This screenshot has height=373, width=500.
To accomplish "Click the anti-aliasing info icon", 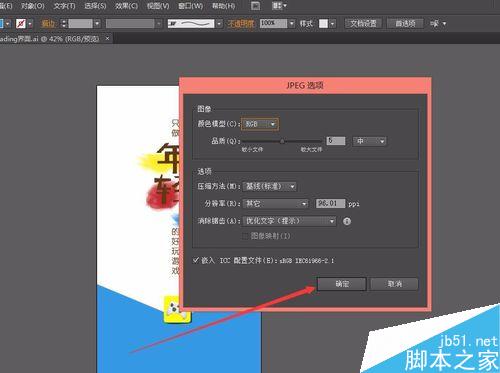I will click(347, 221).
